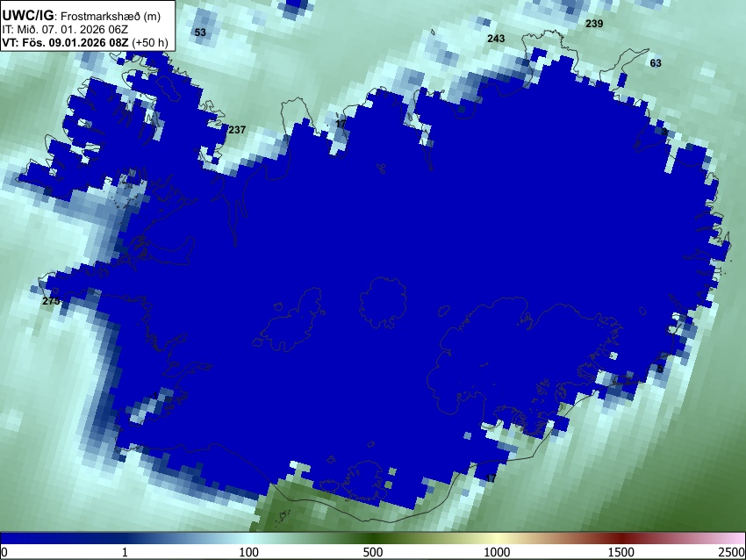Image resolution: width=746 pixels, height=560 pixels.
Task: Click the color scale label 2500
Action: click(x=733, y=552)
